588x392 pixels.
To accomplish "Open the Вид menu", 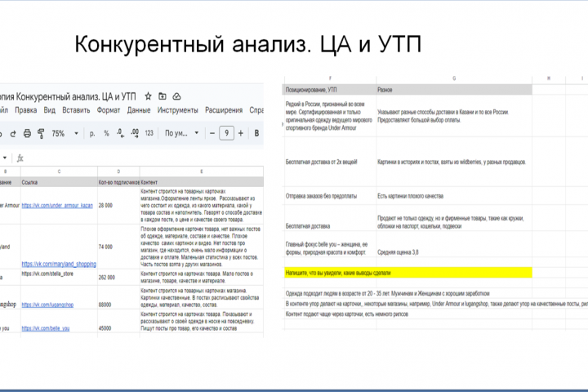I will [50, 110].
